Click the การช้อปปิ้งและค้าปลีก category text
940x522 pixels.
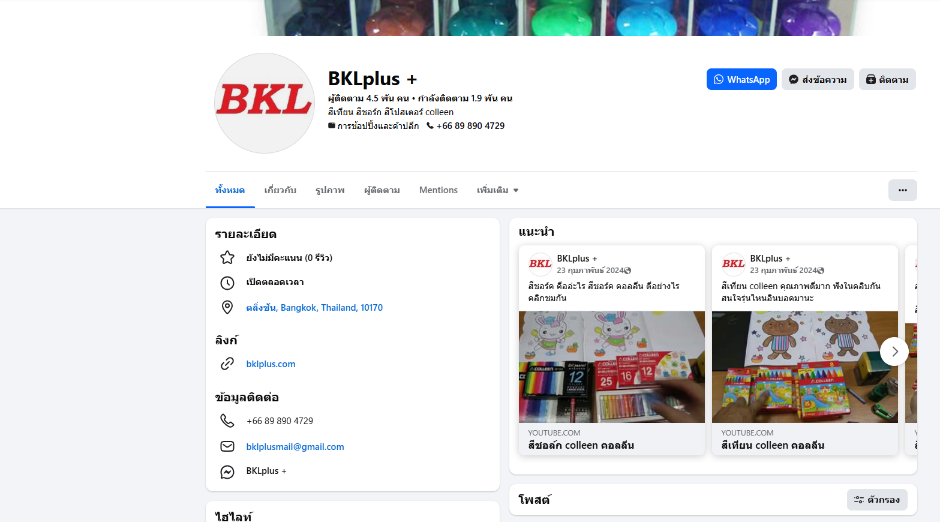(x=378, y=126)
